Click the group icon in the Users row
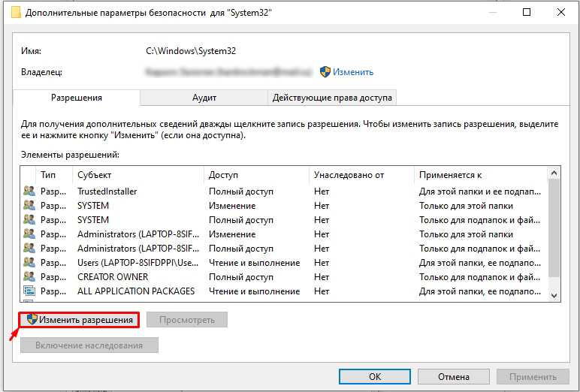Viewport: 580px width, 392px height. (x=29, y=262)
